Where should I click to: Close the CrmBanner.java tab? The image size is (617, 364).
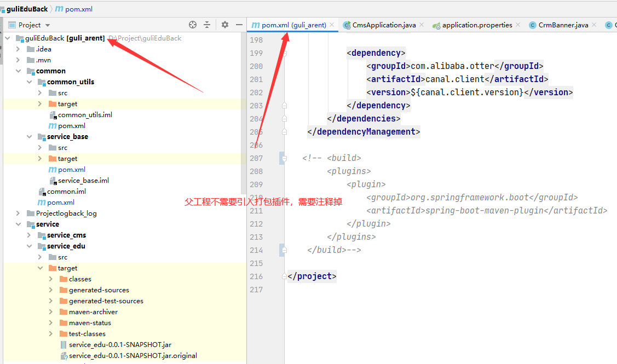click(x=594, y=25)
